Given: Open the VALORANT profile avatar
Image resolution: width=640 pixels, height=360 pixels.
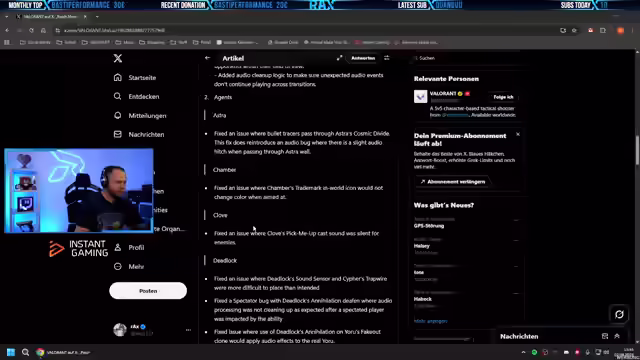Looking at the screenshot, I should coord(420,97).
